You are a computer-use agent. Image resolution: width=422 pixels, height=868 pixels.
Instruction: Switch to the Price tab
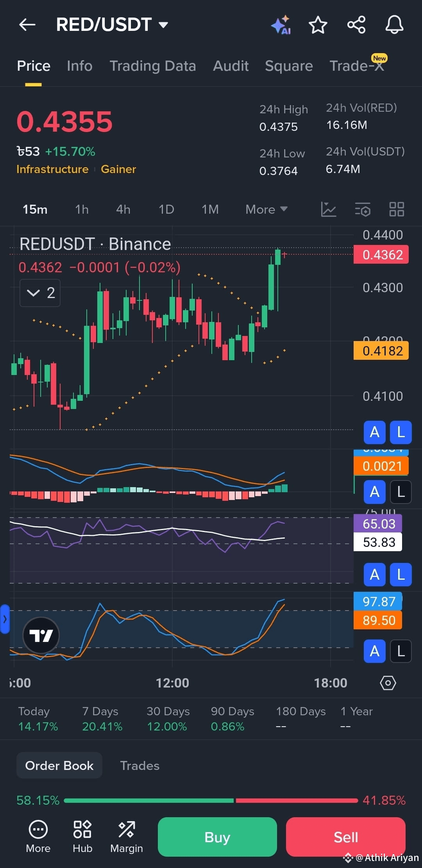34,66
